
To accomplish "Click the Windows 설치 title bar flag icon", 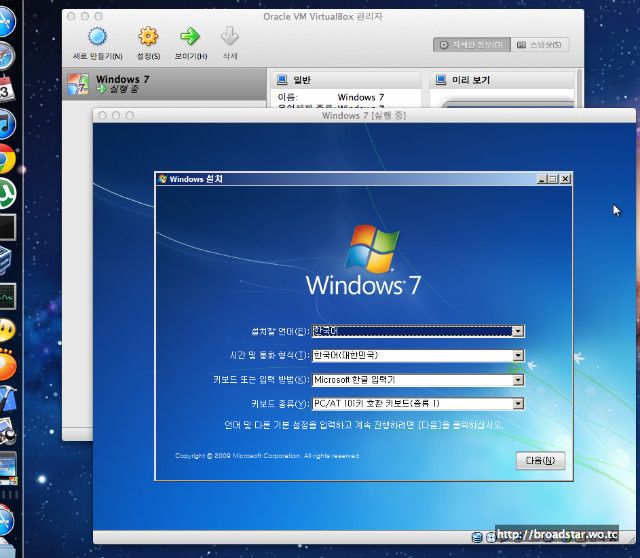I will pyautogui.click(x=163, y=179).
